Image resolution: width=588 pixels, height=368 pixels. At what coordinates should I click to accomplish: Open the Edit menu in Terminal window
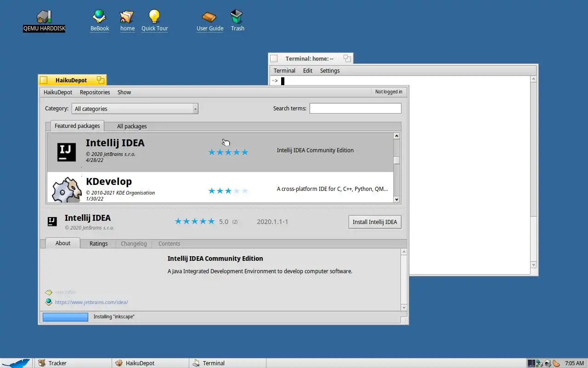click(308, 70)
